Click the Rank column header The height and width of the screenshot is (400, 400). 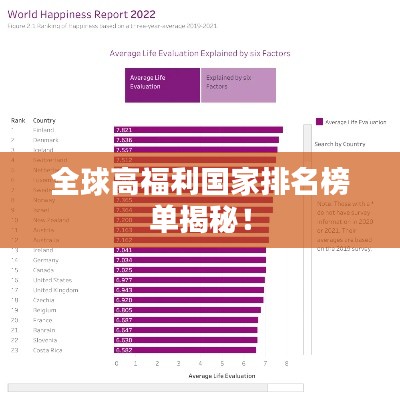pos(18,120)
